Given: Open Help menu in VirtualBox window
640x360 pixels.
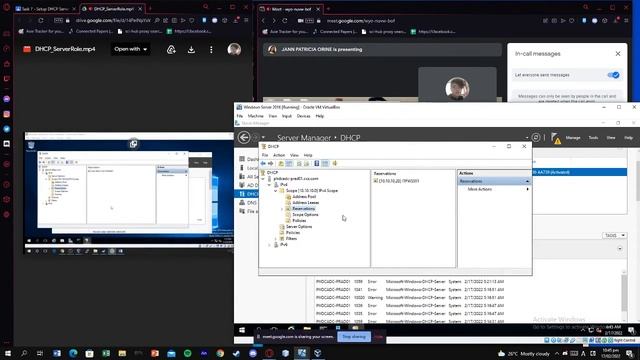Looking at the screenshot, I should tap(320, 116).
